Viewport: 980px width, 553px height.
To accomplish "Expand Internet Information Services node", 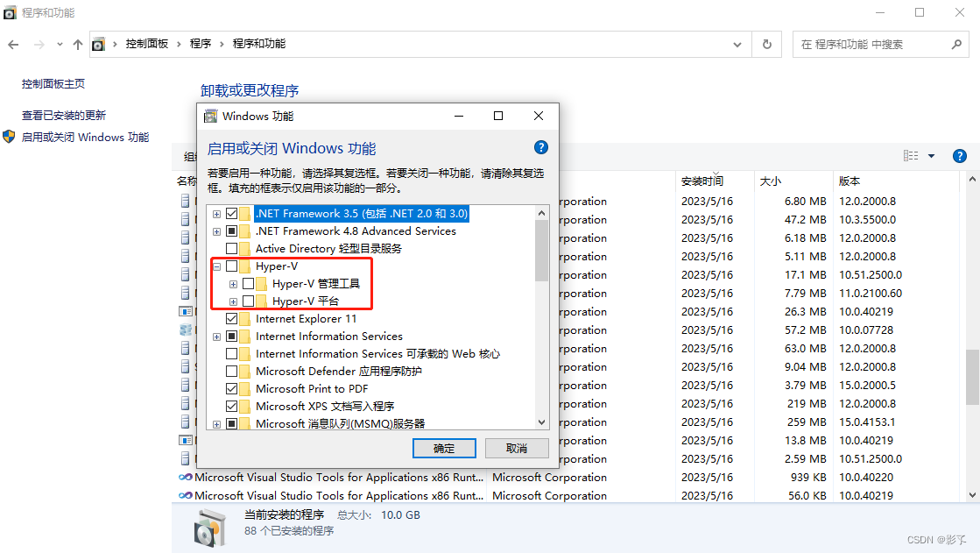I will coord(216,337).
